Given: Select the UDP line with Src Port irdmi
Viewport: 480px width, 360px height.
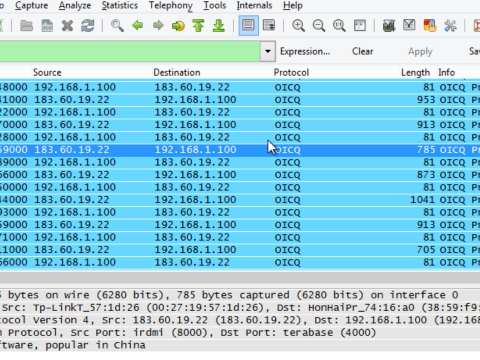Looking at the screenshot, I should [x=240, y=332].
